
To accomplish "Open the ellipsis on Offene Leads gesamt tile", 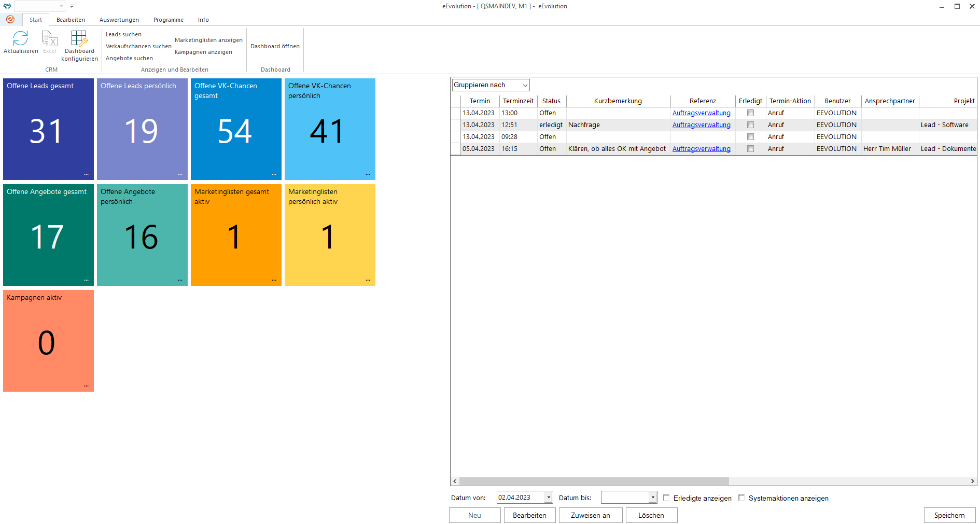I will coord(86,174).
